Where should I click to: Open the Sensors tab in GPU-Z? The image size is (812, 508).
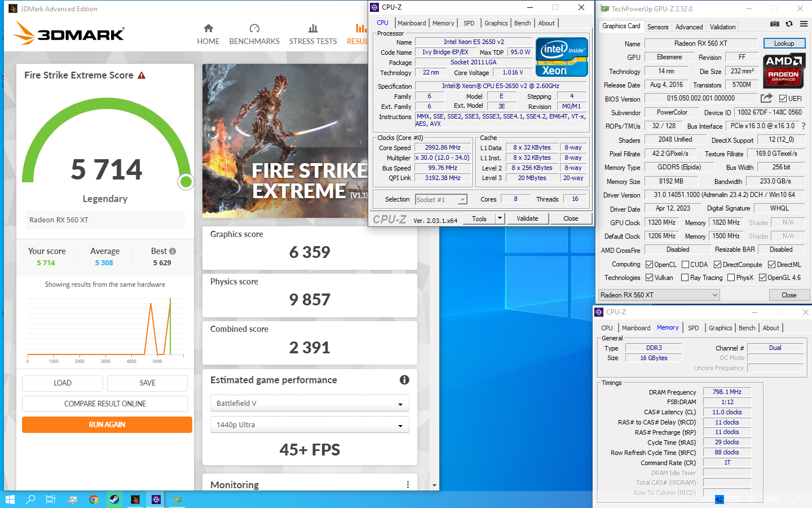[658, 27]
